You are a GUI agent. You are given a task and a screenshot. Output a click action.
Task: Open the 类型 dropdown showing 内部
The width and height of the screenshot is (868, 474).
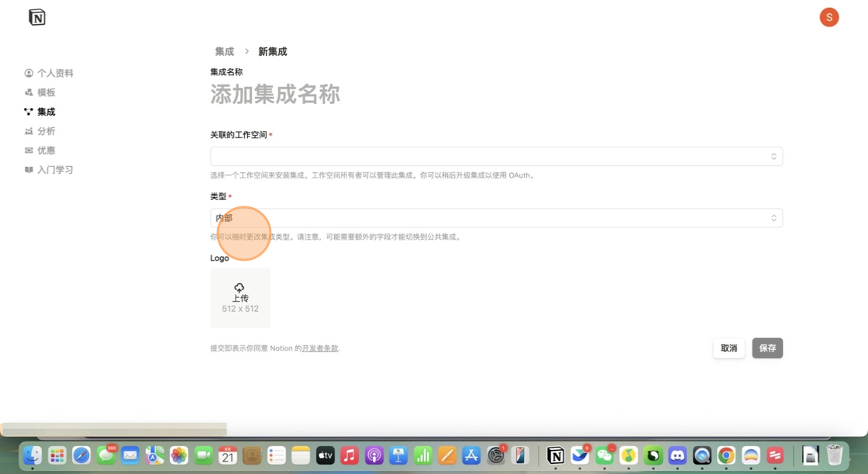pyautogui.click(x=496, y=218)
